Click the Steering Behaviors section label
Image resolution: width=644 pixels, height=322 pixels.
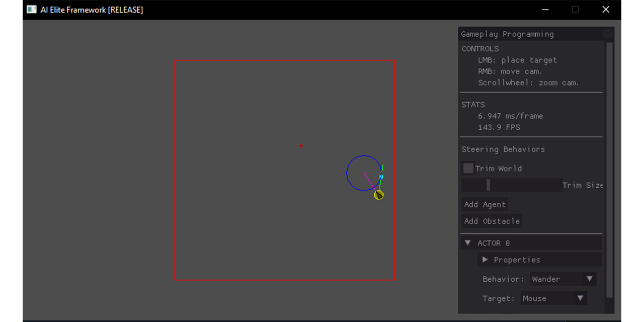pyautogui.click(x=503, y=149)
